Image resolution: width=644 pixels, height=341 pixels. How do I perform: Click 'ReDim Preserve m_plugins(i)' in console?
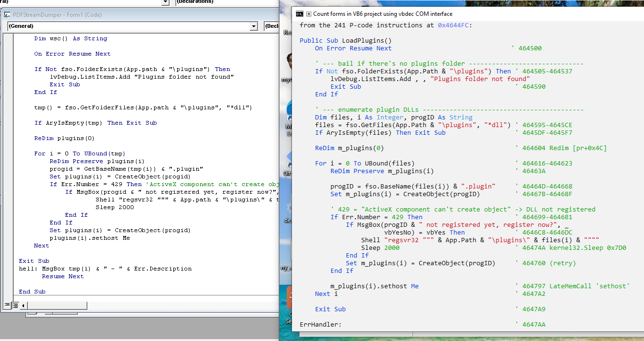[382, 171]
